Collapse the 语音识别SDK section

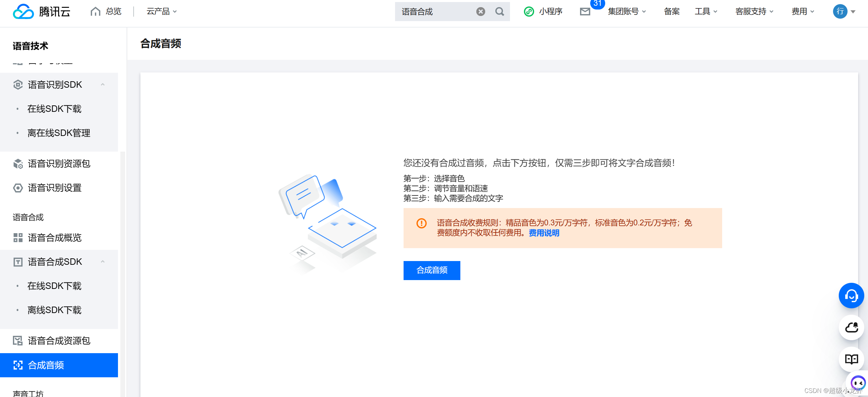[103, 84]
